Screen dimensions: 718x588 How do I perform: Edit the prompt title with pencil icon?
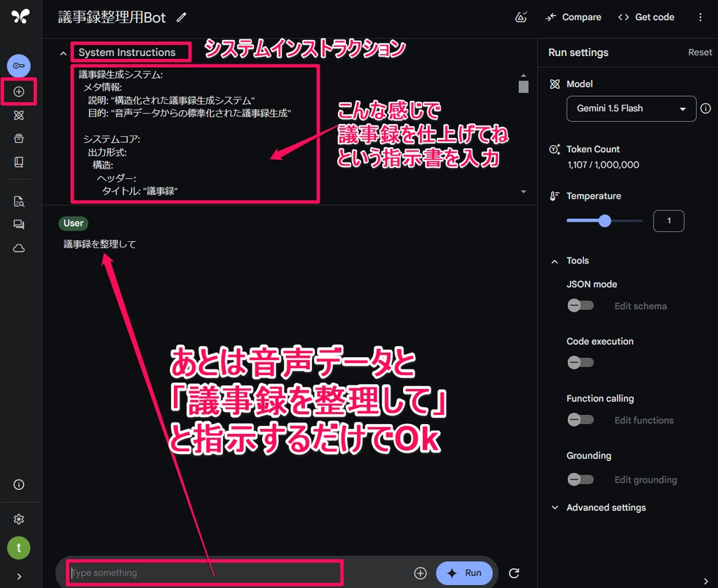[x=182, y=18]
